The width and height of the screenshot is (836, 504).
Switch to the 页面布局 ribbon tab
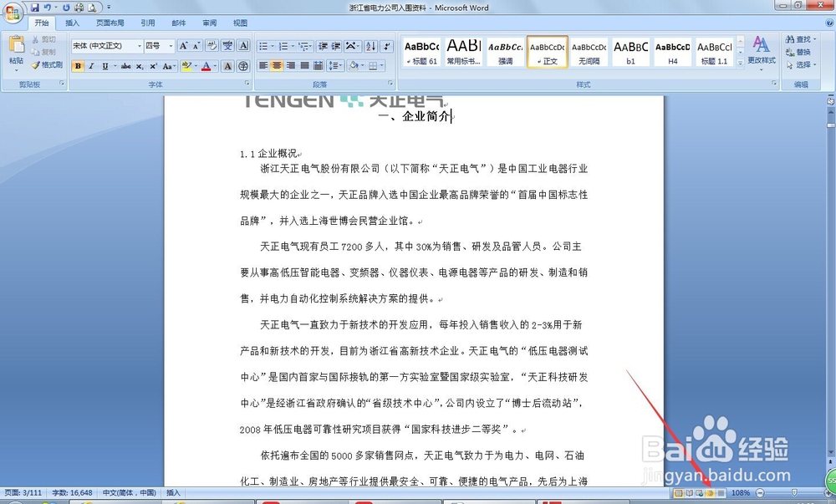(x=110, y=23)
